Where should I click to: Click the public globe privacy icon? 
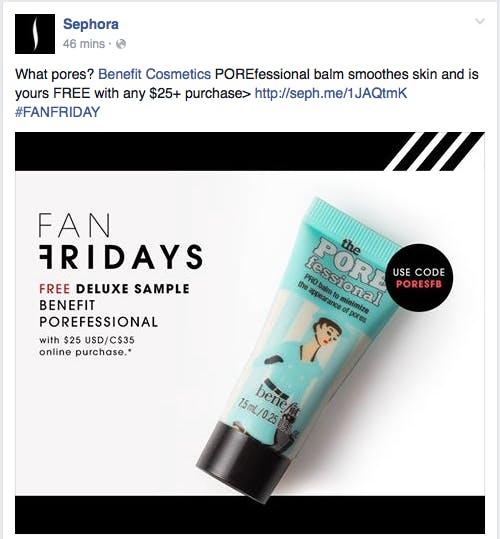click(x=121, y=44)
